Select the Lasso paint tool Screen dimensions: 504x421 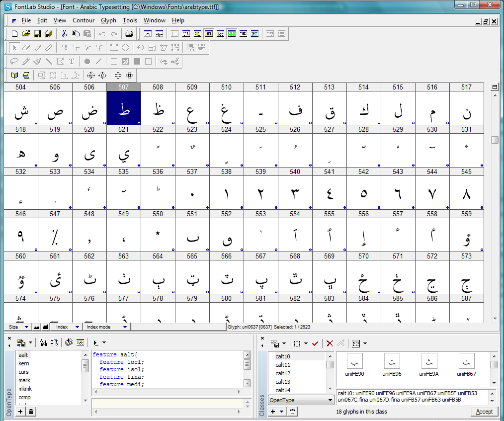pos(14,61)
